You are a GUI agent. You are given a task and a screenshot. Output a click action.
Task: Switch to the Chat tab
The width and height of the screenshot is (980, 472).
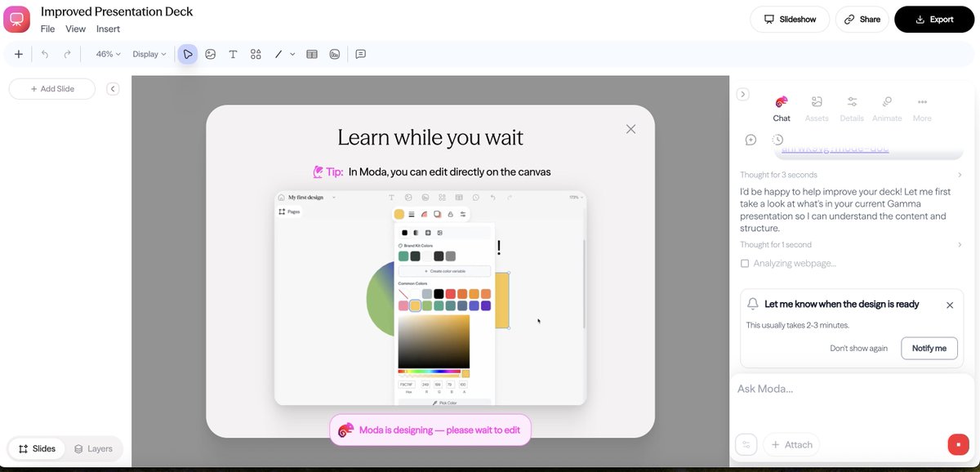pos(782,109)
